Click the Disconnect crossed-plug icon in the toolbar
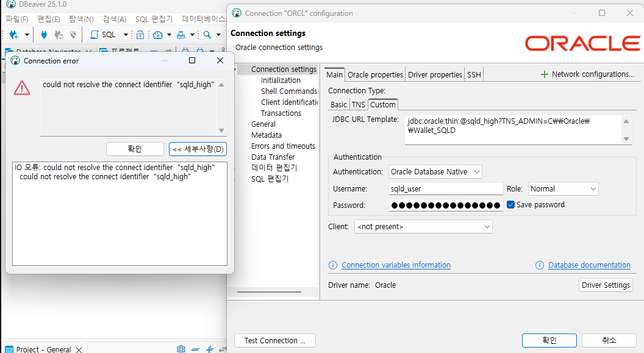 (73, 35)
